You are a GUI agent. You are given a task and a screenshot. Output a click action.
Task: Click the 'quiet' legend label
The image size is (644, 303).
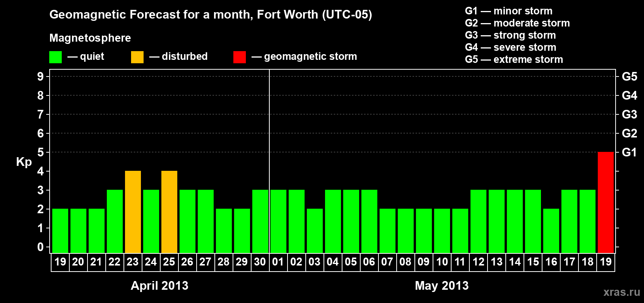pos(92,56)
